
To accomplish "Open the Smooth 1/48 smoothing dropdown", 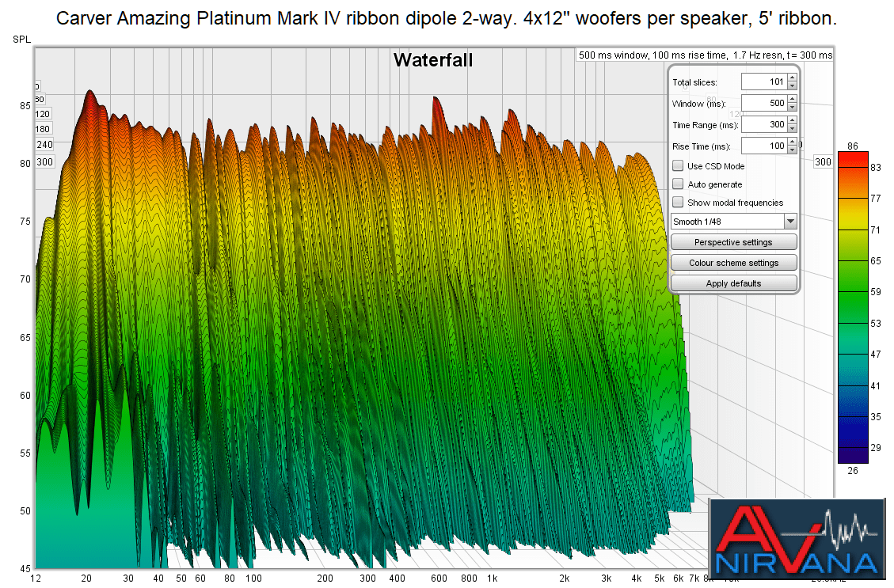I will (734, 221).
